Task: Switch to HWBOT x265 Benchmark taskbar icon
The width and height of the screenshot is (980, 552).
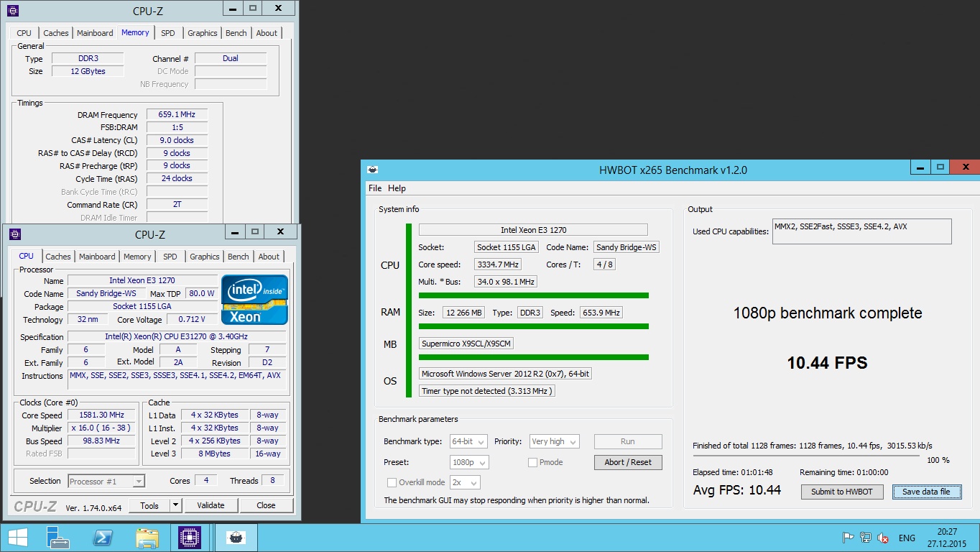Action: 236,538
